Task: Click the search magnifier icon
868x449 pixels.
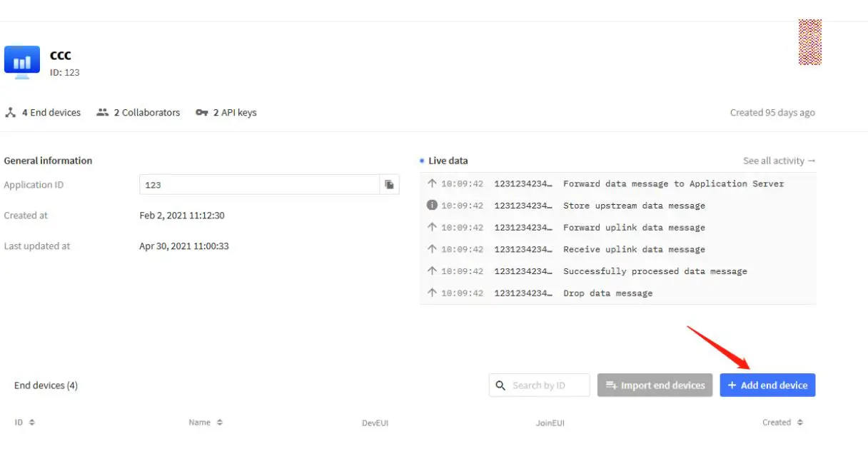Action: click(500, 385)
